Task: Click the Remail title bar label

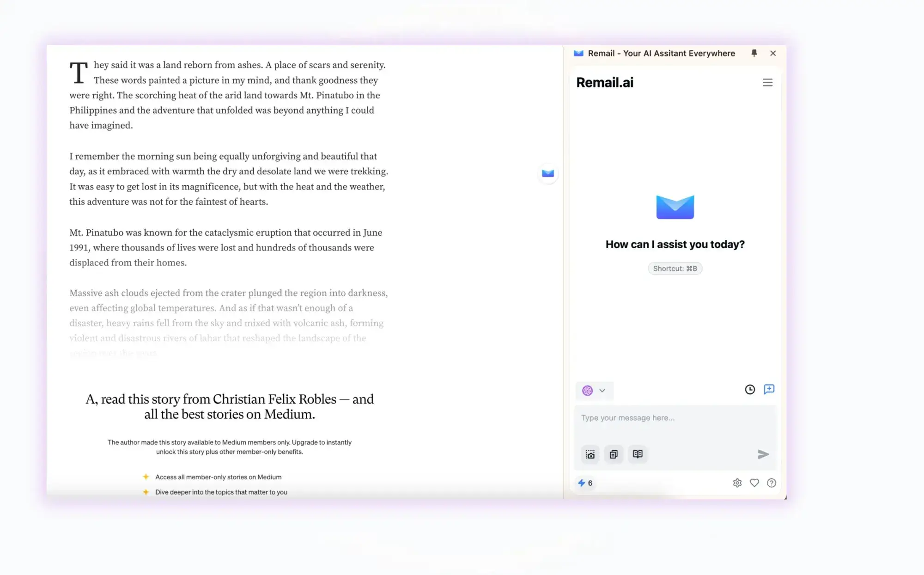Action: pyautogui.click(x=661, y=53)
